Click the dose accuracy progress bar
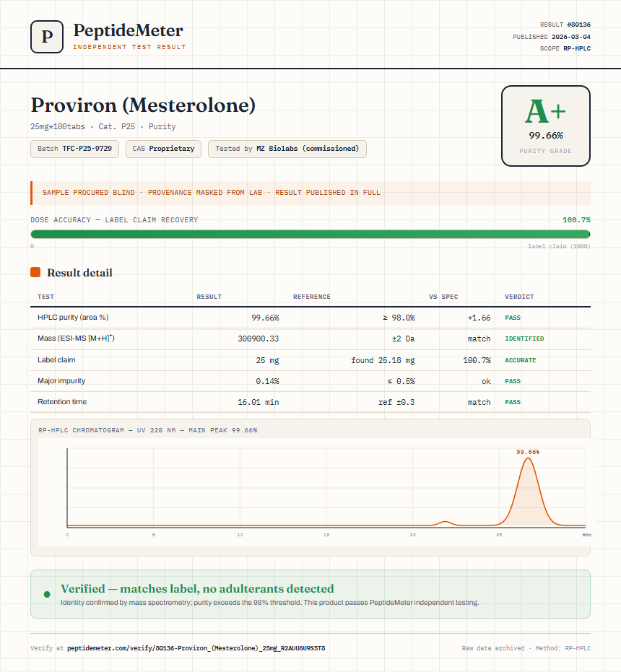Image resolution: width=621 pixels, height=672 pixels. click(310, 234)
